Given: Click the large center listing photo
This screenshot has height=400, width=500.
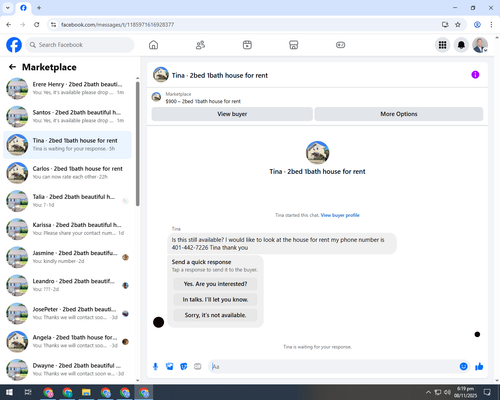Looking at the screenshot, I should tap(317, 153).
